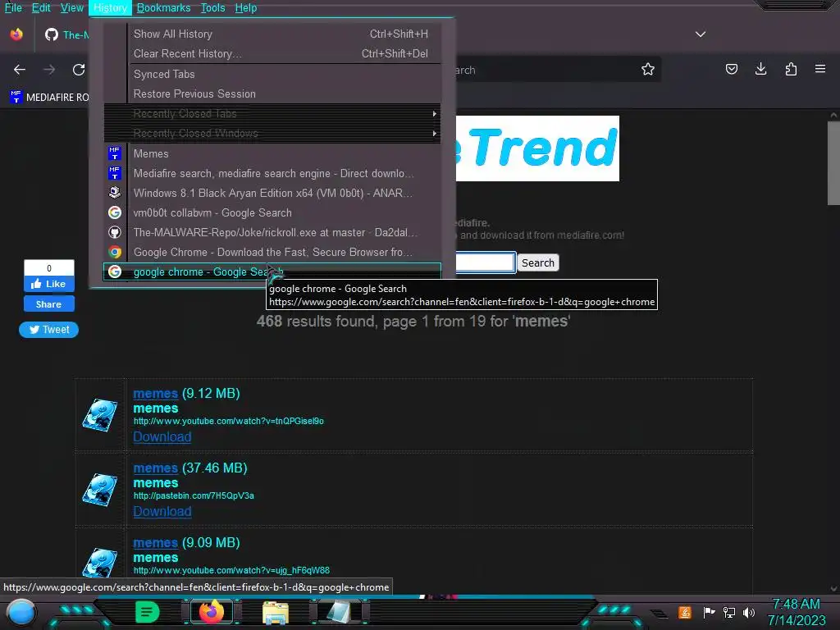
Task: Reload the page with the refresh icon
Action: (x=79, y=69)
